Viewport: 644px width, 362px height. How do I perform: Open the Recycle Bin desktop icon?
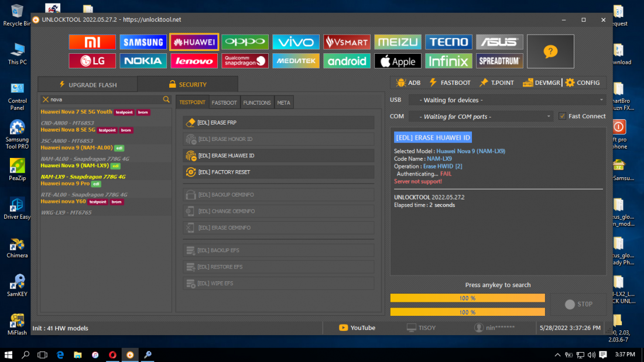(x=17, y=15)
